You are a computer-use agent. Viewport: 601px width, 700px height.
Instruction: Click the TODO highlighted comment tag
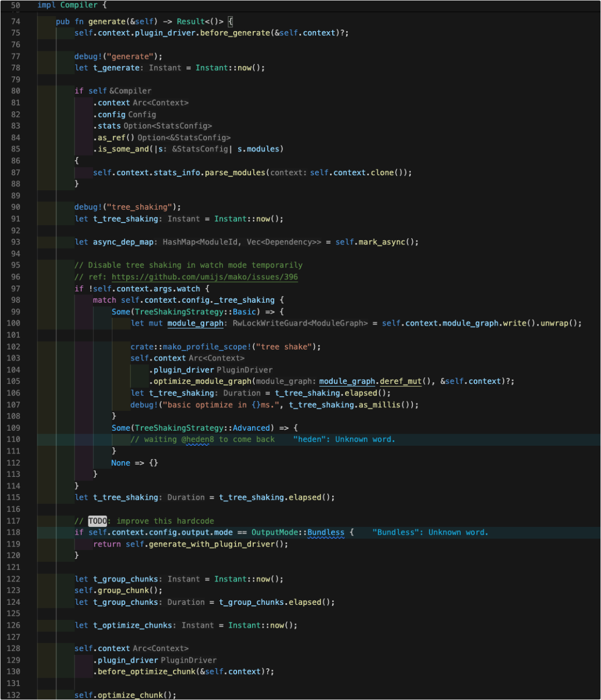click(x=97, y=521)
